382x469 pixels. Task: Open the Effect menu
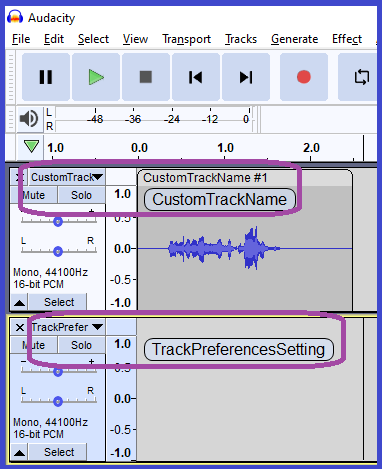pos(347,39)
